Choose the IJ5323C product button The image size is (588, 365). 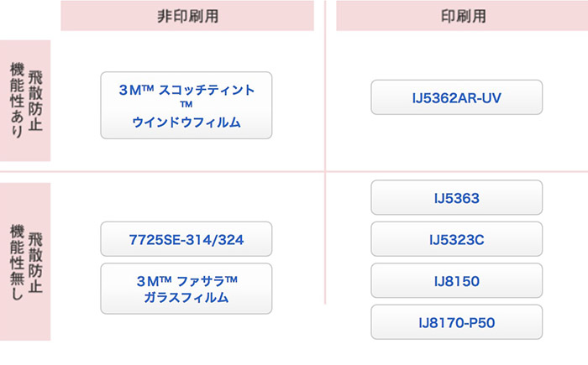point(456,239)
